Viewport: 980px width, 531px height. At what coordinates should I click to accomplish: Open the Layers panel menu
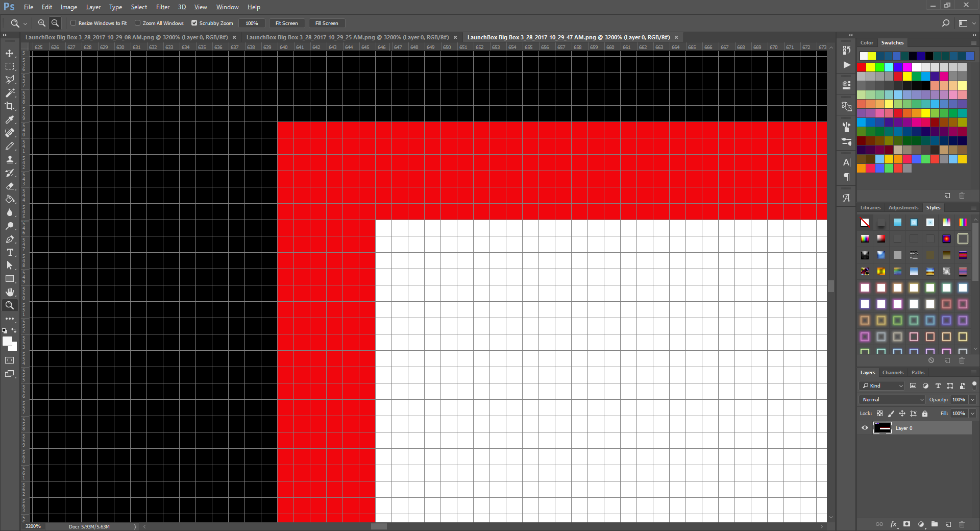point(973,372)
